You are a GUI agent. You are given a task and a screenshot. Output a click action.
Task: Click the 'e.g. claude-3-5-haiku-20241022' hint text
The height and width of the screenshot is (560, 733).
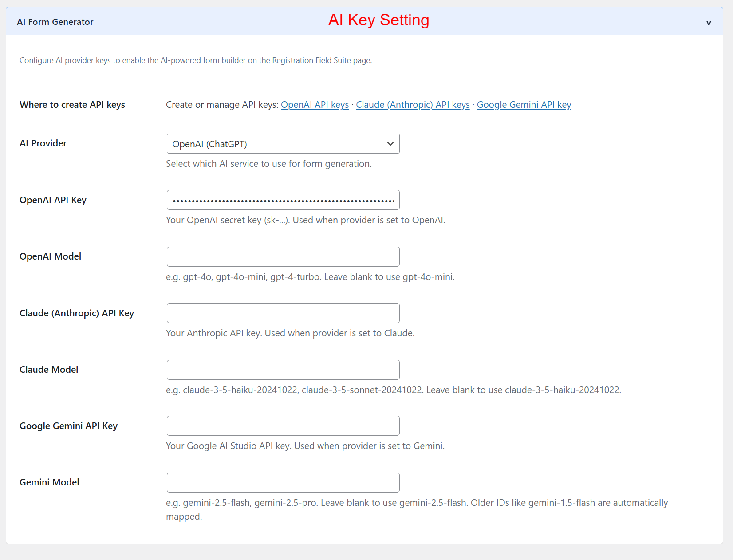tap(394, 390)
